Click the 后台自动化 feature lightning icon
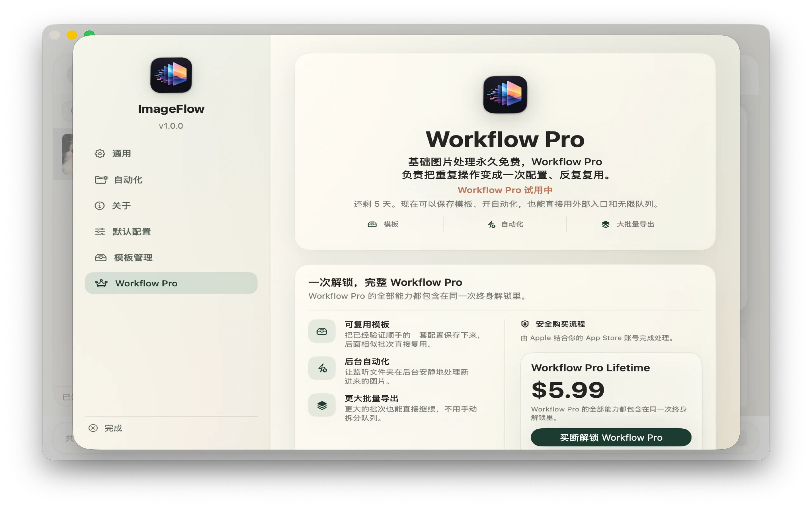The height and width of the screenshot is (508, 812). [322, 368]
